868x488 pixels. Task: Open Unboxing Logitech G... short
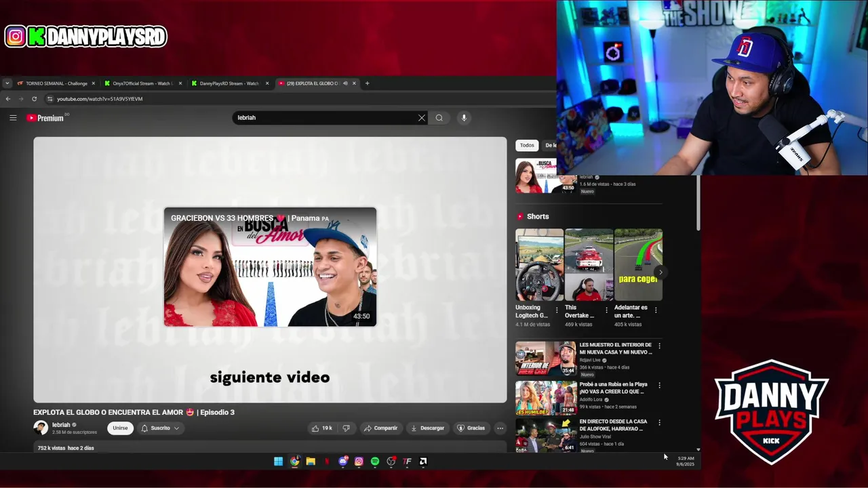539,265
